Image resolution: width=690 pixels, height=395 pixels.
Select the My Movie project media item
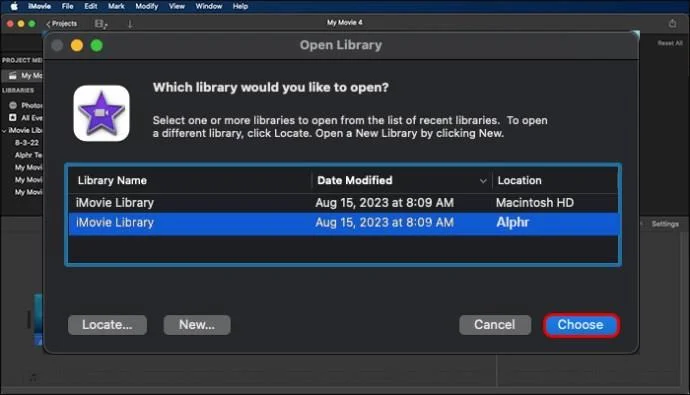[x=23, y=76]
